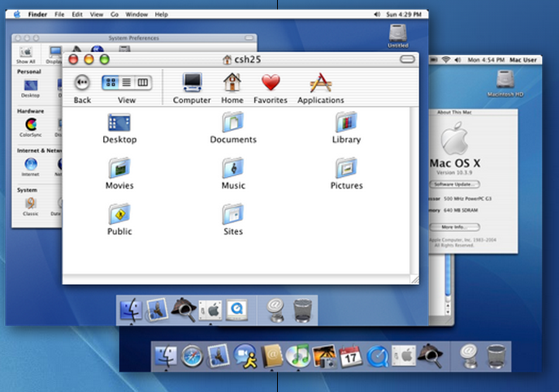Image resolution: width=559 pixels, height=392 pixels.
Task: Open Sherlock in the dock under csh25 window
Action: (184, 310)
